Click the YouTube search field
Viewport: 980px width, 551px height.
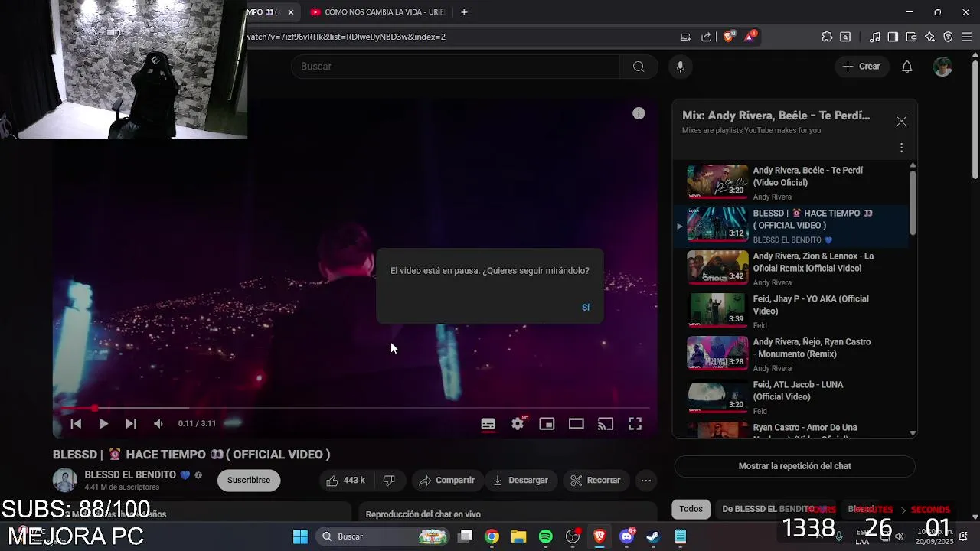(x=456, y=67)
